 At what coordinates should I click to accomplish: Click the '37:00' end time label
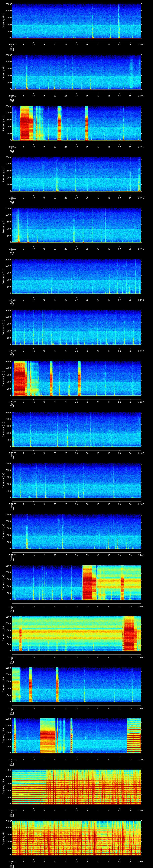pos(141,760)
